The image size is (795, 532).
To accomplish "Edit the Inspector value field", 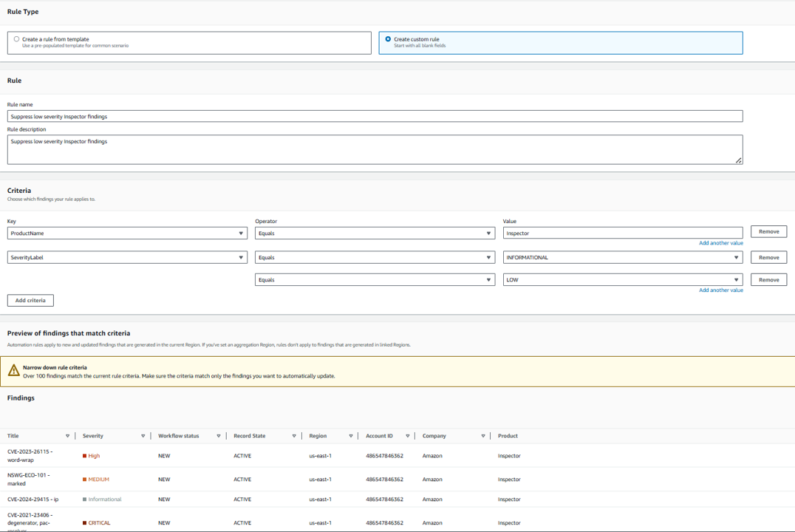I will [623, 233].
